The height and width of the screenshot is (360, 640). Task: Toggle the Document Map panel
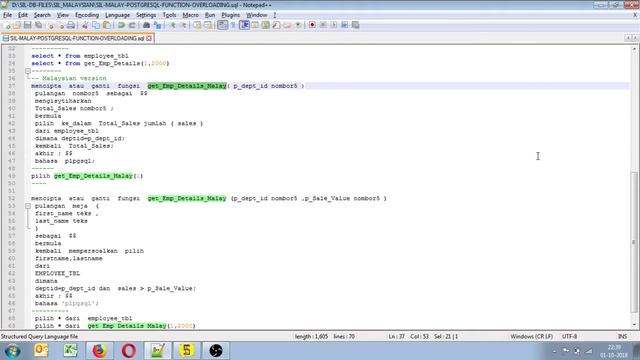coord(265,25)
